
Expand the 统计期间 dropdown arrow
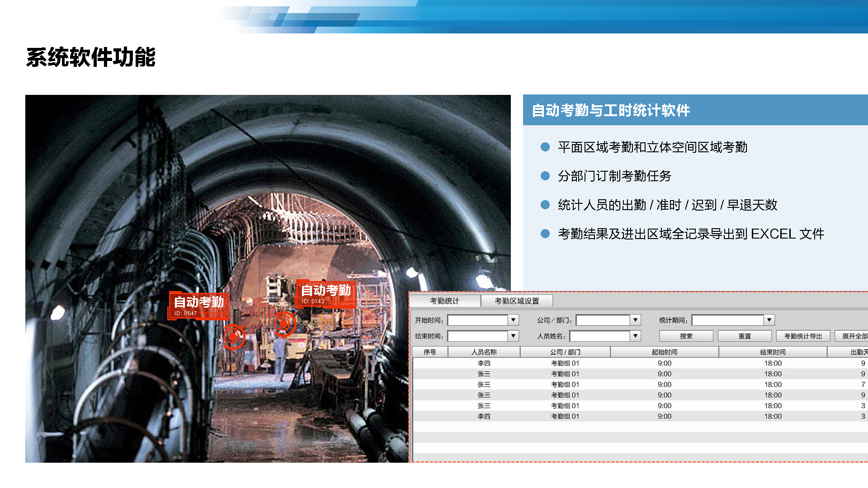click(769, 320)
